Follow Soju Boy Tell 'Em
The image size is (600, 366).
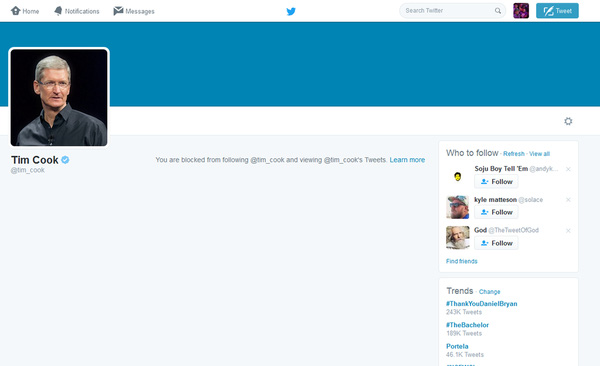coord(496,181)
